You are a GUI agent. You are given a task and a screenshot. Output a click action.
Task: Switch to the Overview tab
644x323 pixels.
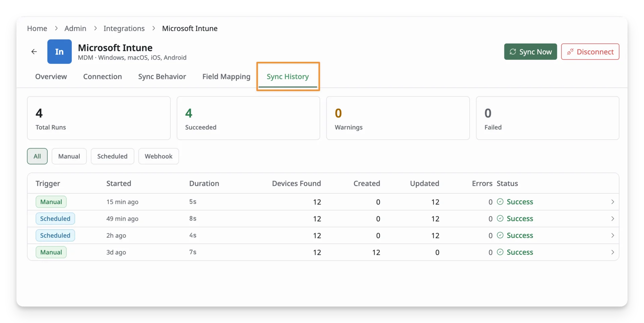pyautogui.click(x=51, y=77)
